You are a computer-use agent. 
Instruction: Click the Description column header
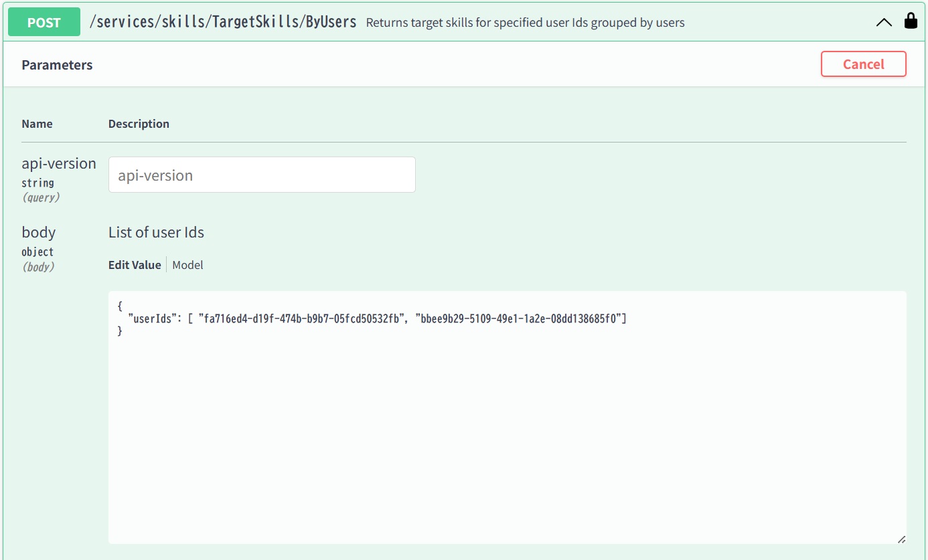(139, 124)
